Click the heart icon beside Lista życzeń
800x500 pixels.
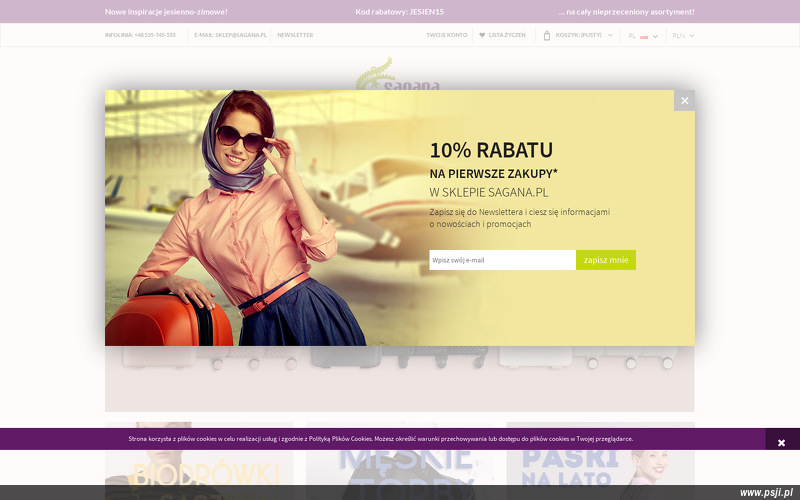(482, 35)
